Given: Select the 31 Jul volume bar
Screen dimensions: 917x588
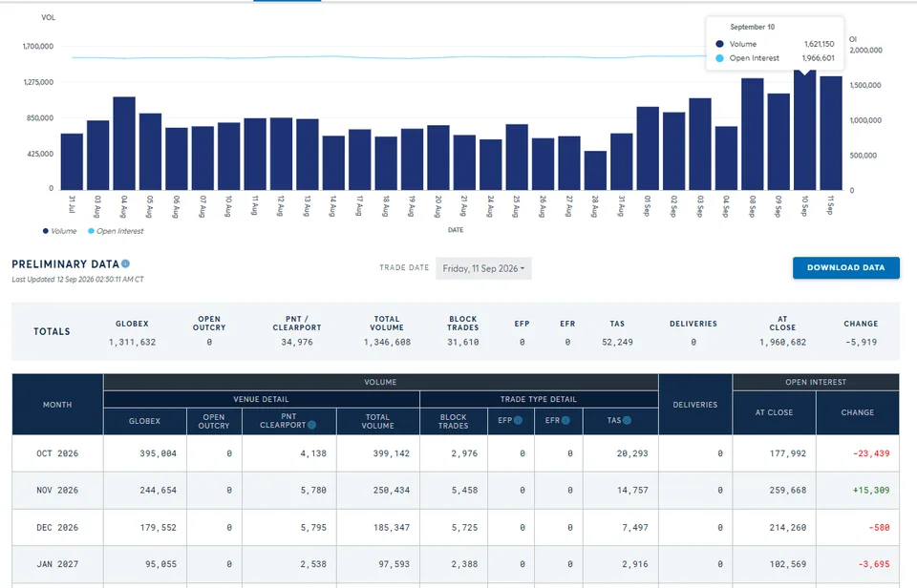Looking at the screenshot, I should 72,162.
